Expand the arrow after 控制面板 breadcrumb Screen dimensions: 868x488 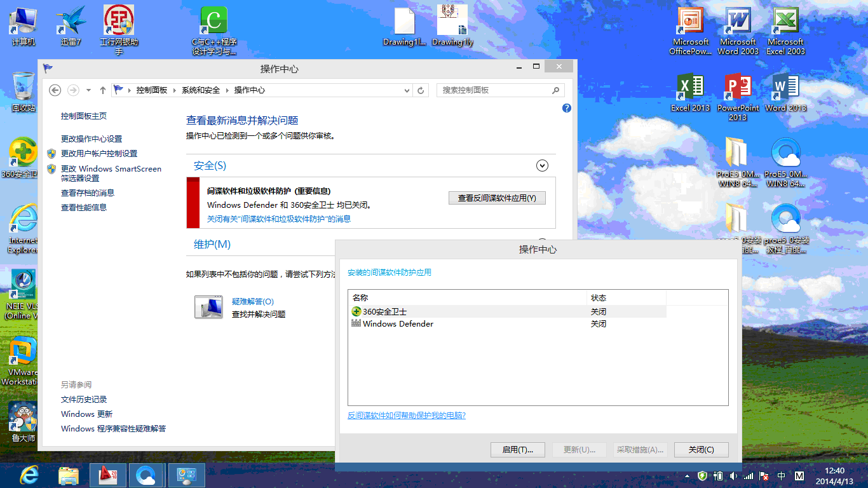pyautogui.click(x=175, y=90)
